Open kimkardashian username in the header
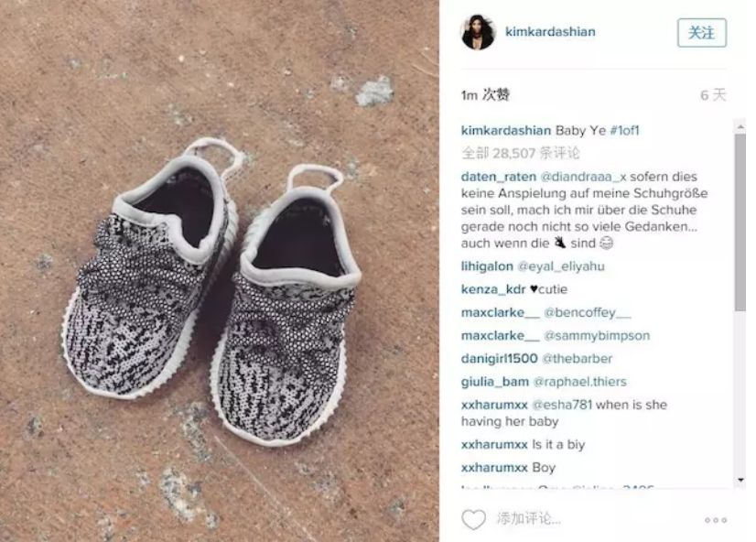Image resolution: width=756 pixels, height=542 pixels. tap(550, 32)
